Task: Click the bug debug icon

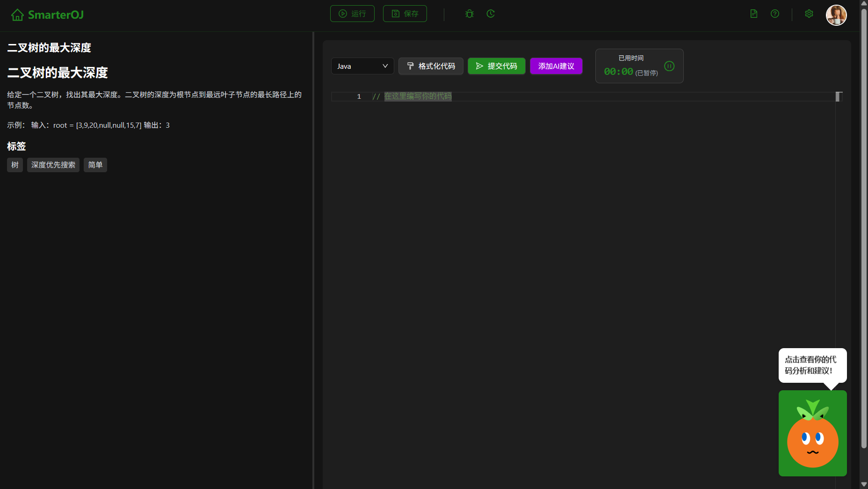Action: (470, 14)
